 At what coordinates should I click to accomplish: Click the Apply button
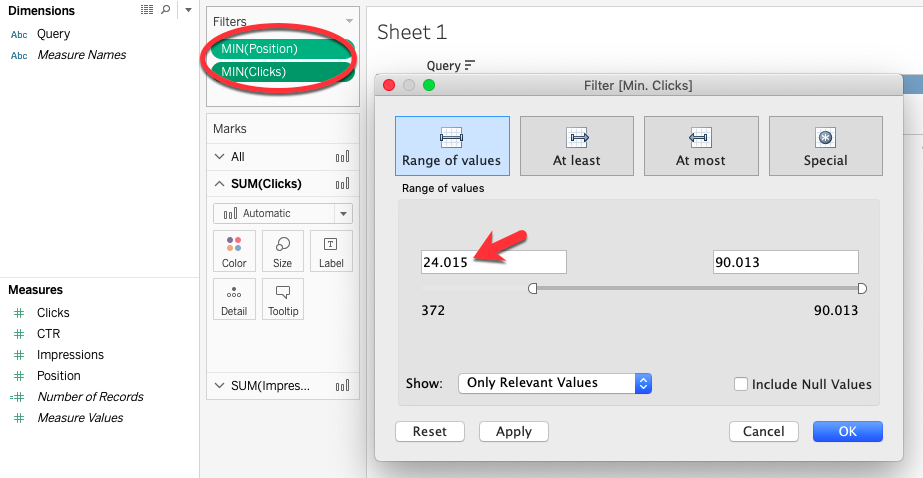point(513,431)
